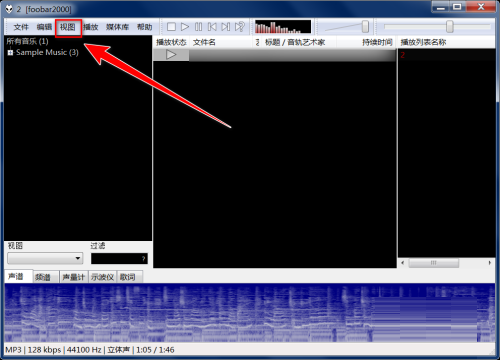Sort by 播放状态 column header
The image size is (500, 360).
coord(171,42)
